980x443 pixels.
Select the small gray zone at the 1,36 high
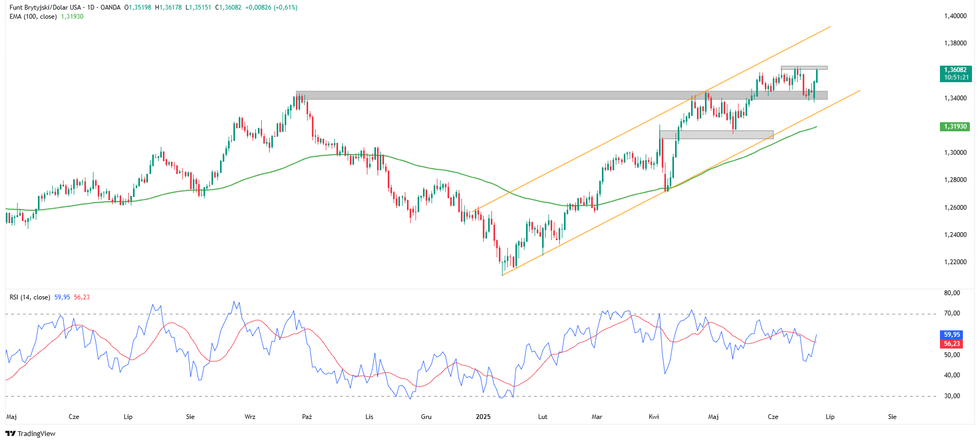pos(804,68)
